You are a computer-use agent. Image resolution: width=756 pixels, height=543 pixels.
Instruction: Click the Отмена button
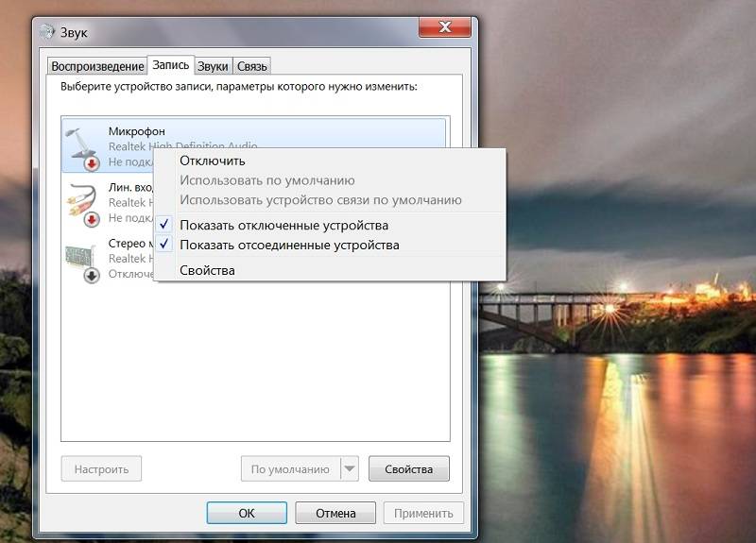point(335,513)
